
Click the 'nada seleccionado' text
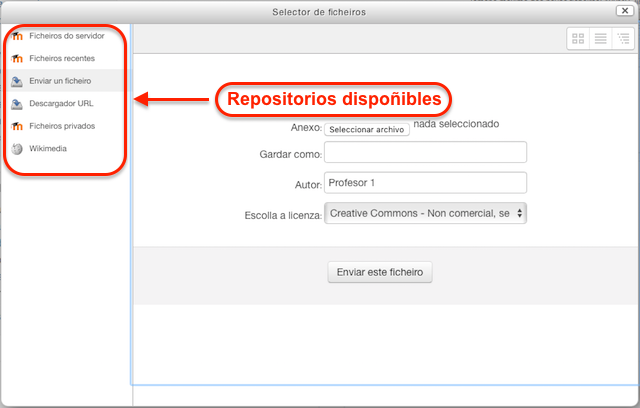(456, 124)
